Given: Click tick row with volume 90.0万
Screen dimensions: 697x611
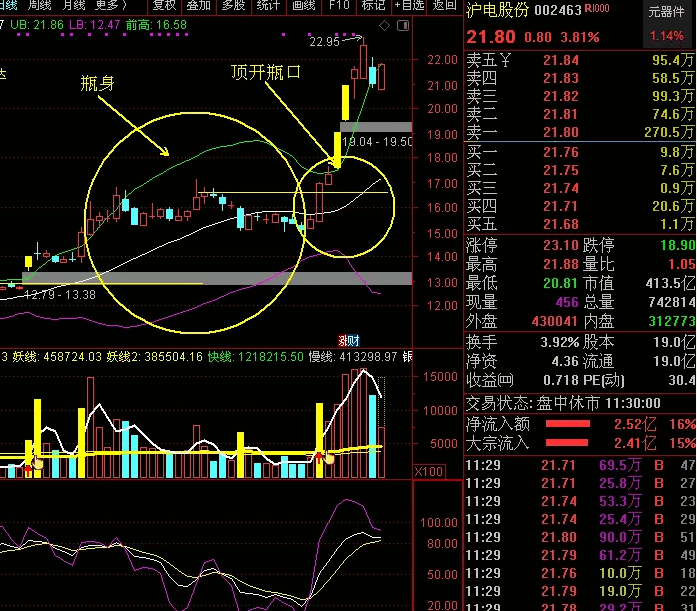Looking at the screenshot, I should [581, 537].
